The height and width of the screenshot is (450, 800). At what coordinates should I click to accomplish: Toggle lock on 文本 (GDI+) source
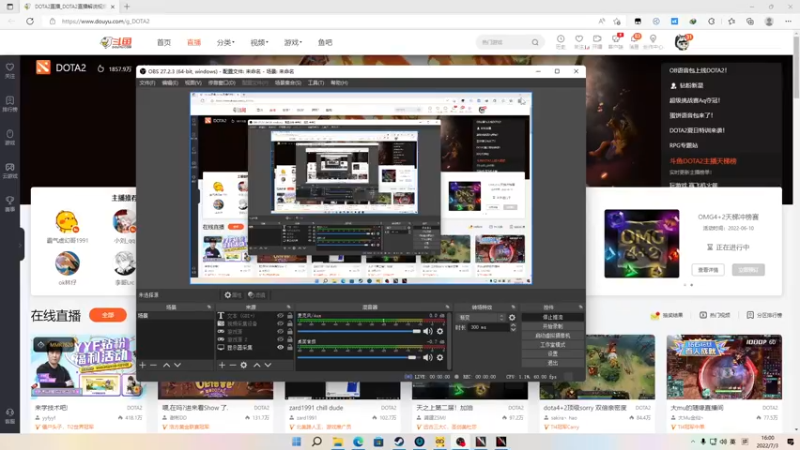pyautogui.click(x=290, y=316)
